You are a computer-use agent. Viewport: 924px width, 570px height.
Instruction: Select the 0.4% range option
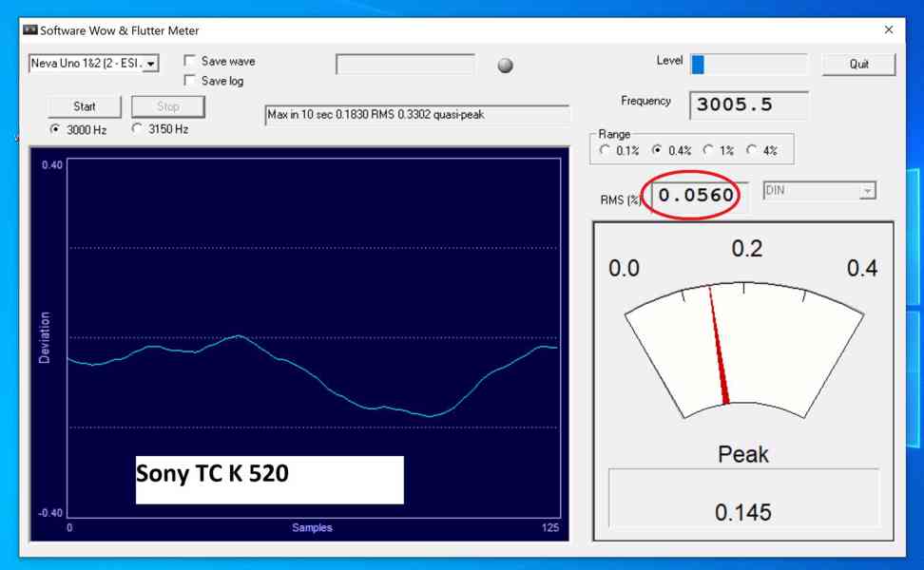tap(657, 150)
